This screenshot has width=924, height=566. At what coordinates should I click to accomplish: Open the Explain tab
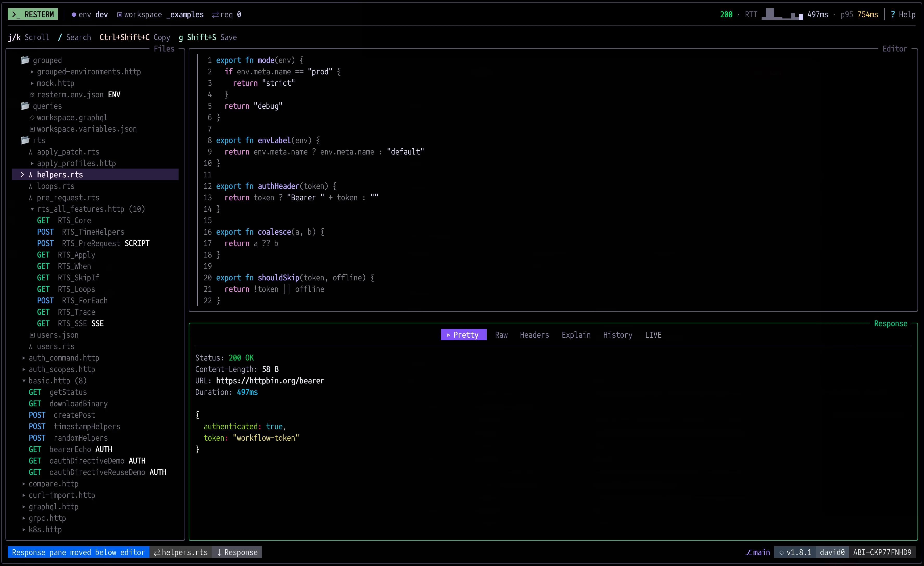pos(576,335)
